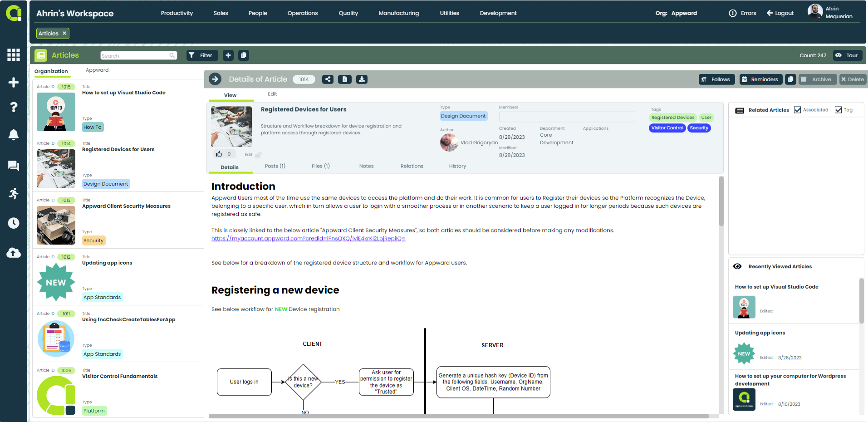Like the article with thumbs up
Screen dimensions: 868x422
(x=219, y=154)
